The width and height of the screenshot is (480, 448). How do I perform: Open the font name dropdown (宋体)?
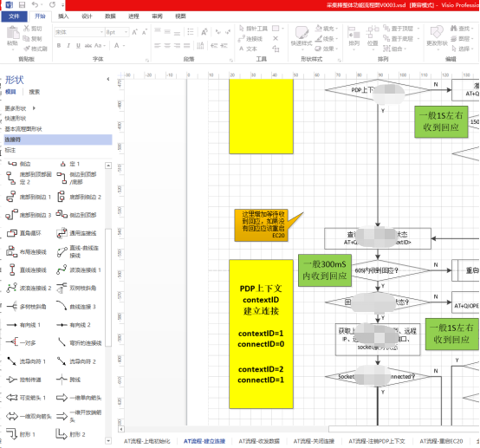(x=101, y=32)
